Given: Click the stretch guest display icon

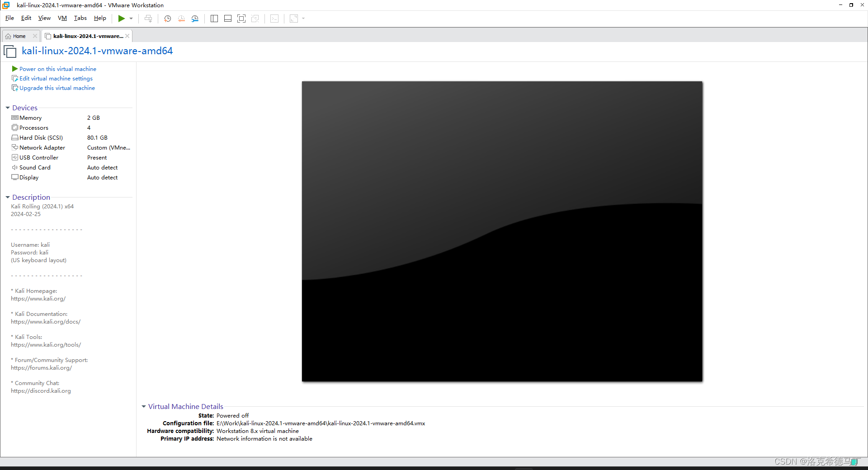Looking at the screenshot, I should [x=294, y=19].
